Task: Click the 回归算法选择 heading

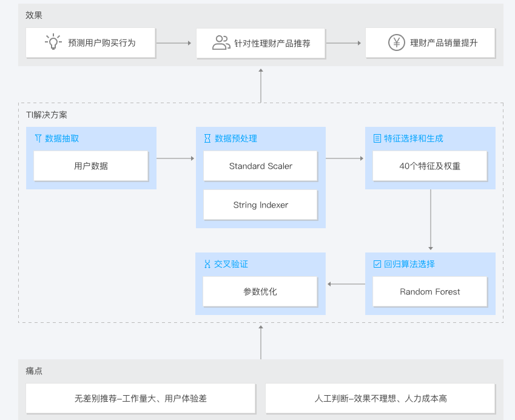Action: pyautogui.click(x=409, y=264)
